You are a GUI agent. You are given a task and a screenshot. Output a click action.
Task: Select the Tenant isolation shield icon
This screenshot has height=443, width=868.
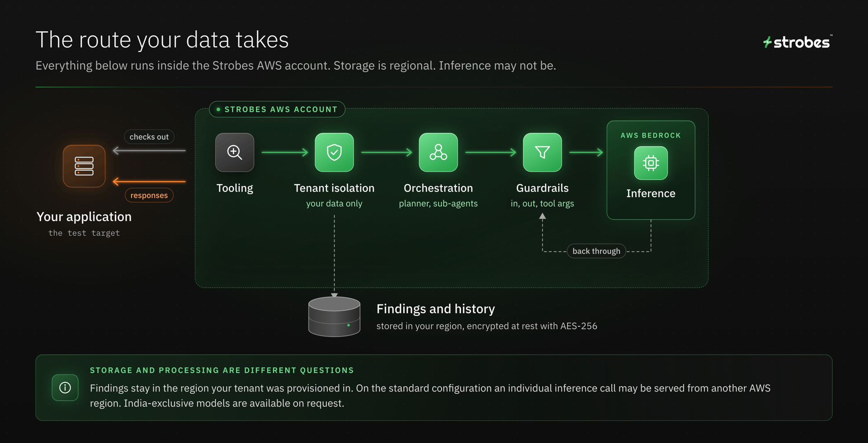[334, 152]
